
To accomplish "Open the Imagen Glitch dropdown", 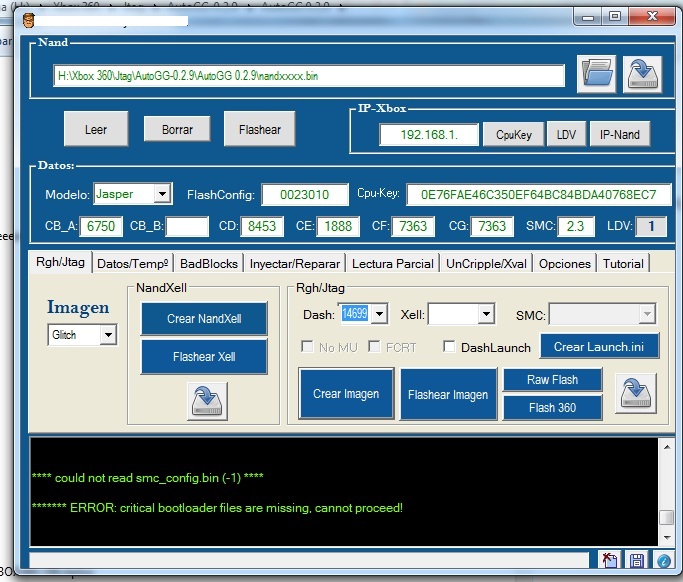I will coord(108,335).
